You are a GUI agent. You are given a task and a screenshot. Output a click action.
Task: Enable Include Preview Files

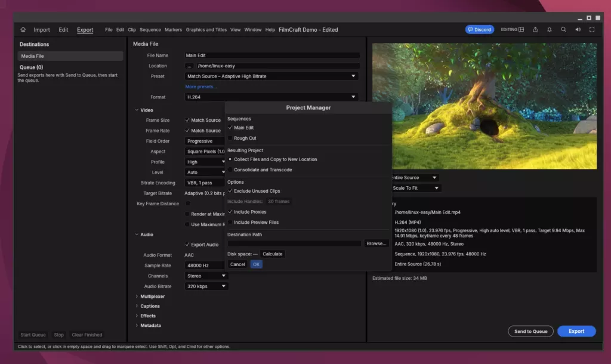tap(230, 222)
